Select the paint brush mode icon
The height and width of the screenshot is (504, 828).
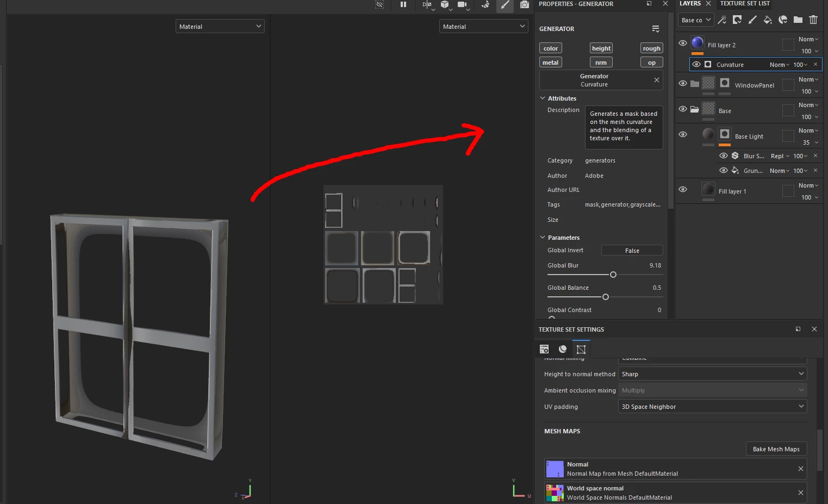coord(505,4)
